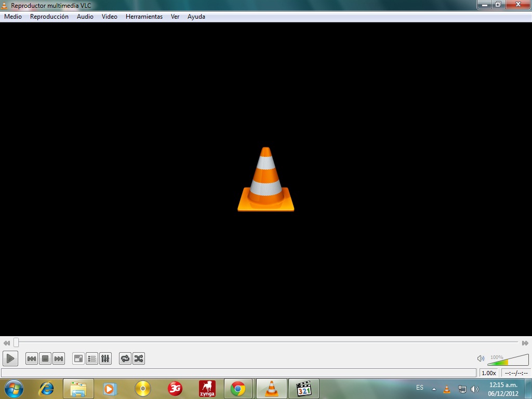Open the Ver menu
The image size is (532, 399).
[x=175, y=17]
